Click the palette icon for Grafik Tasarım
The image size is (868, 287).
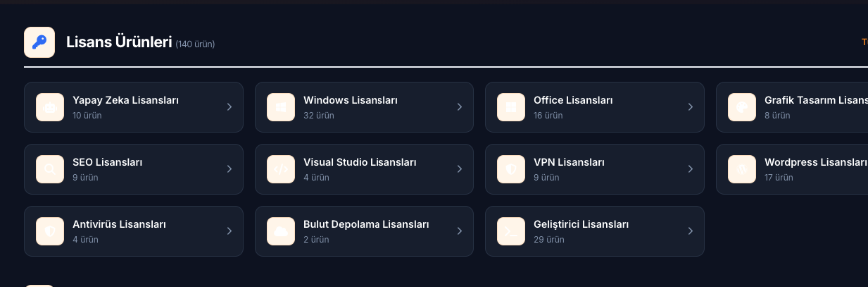[742, 107]
